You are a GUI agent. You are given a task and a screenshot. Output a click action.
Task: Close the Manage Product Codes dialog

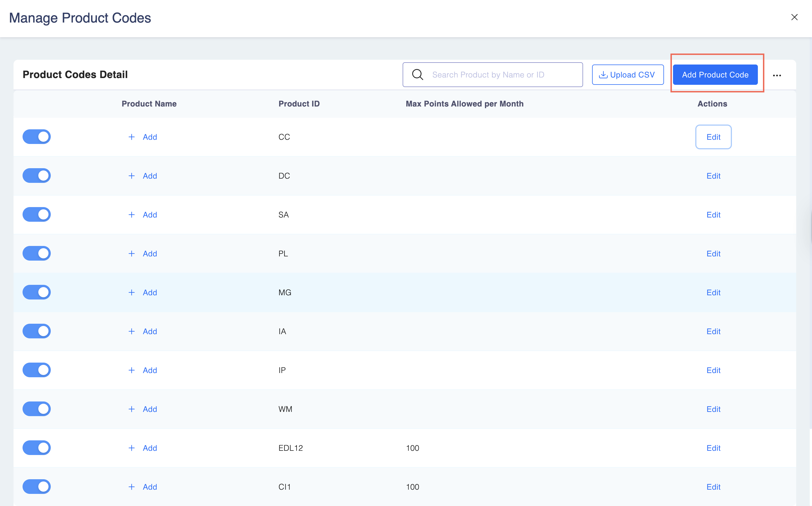tap(794, 17)
